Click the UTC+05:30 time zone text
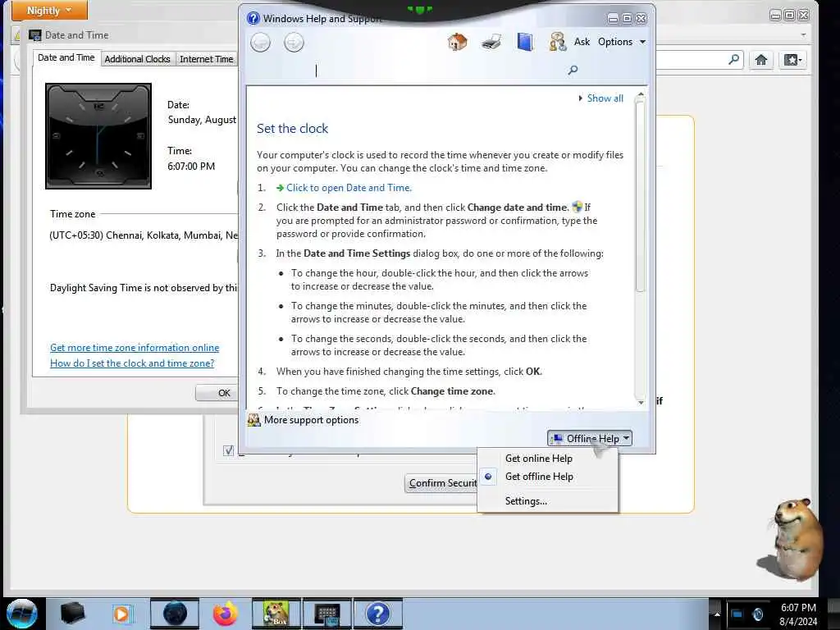 tap(144, 235)
